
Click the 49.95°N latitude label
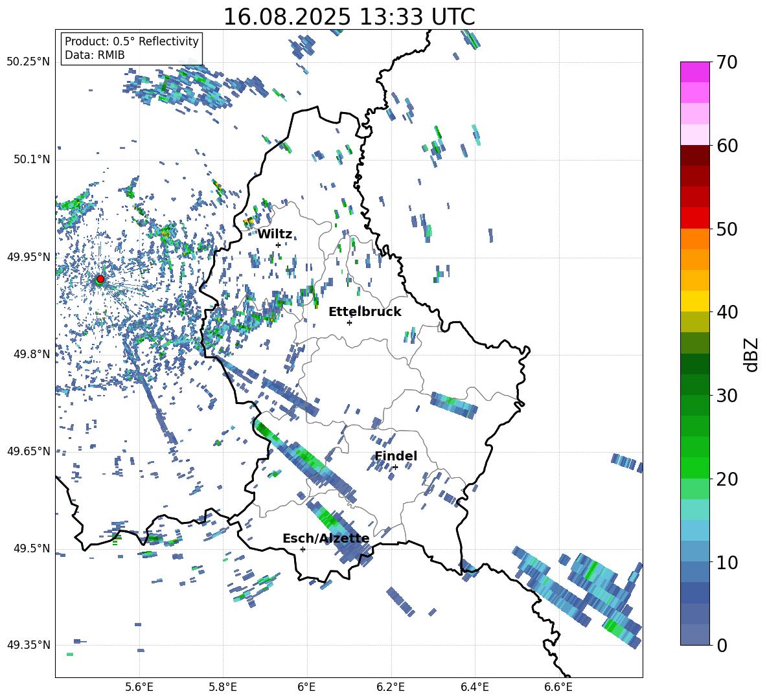pyautogui.click(x=29, y=256)
